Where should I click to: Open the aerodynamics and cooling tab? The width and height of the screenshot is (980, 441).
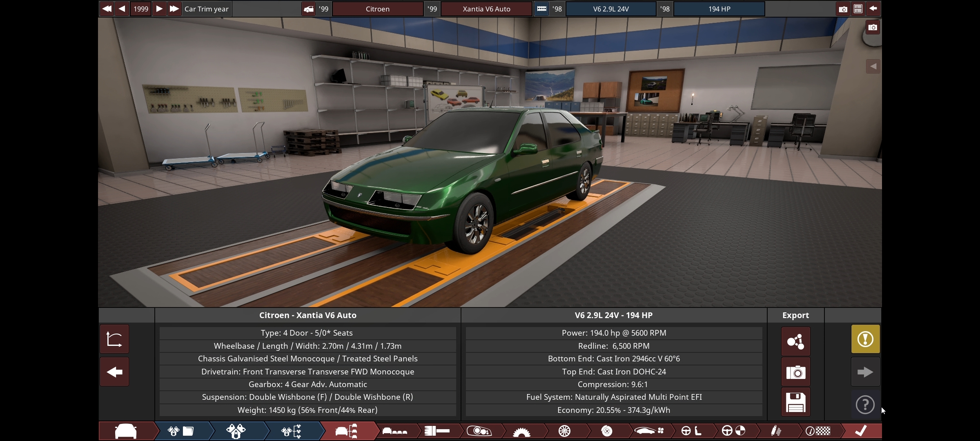click(x=649, y=431)
